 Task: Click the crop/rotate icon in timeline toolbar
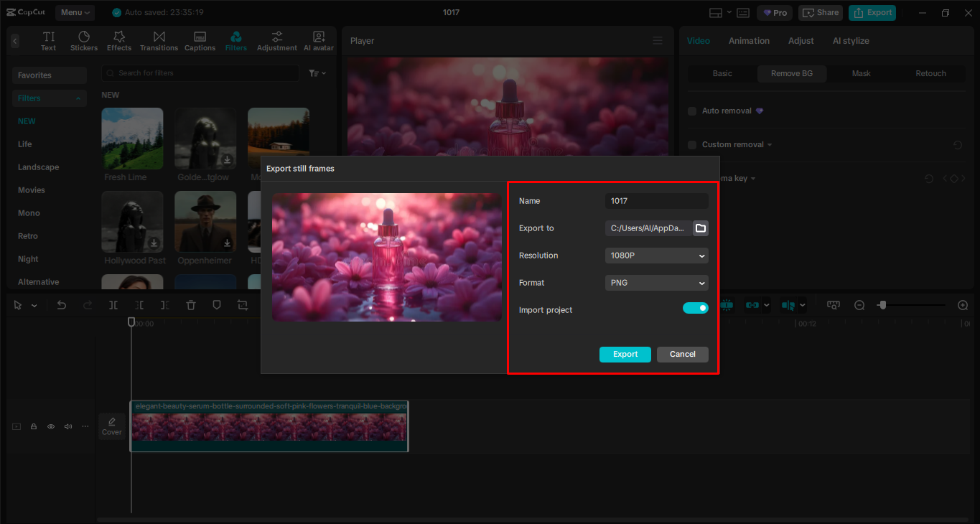(x=243, y=305)
